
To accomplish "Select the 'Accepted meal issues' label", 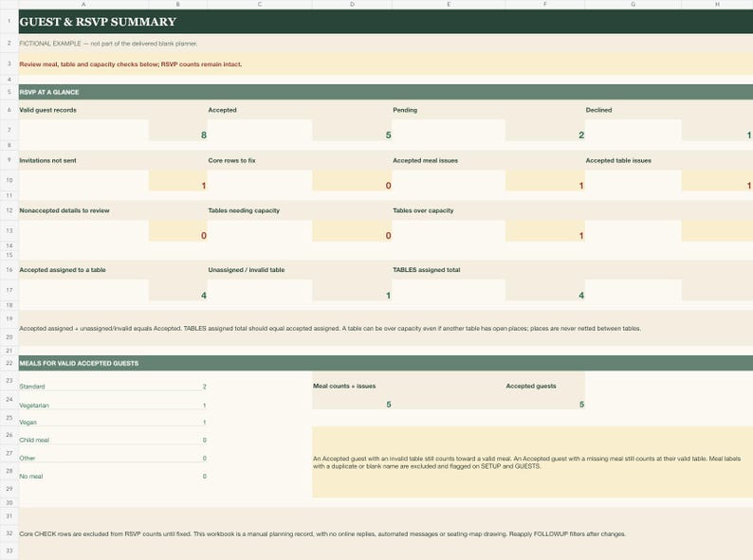I will click(426, 160).
